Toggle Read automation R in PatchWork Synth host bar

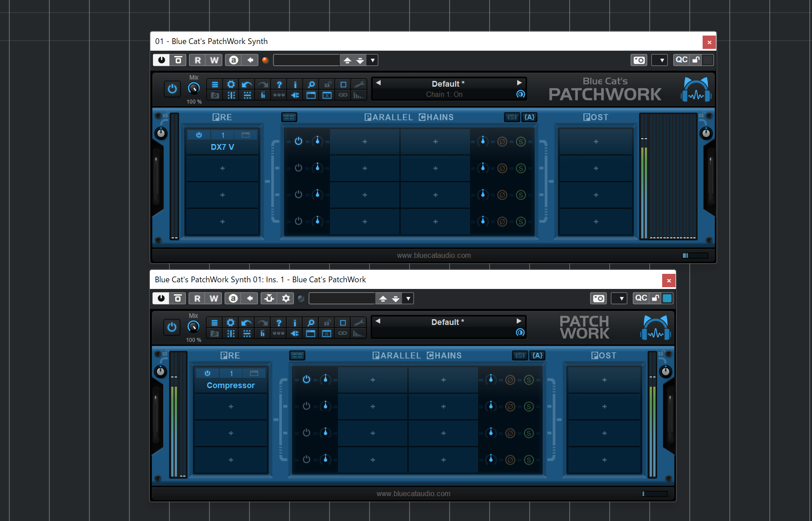197,60
